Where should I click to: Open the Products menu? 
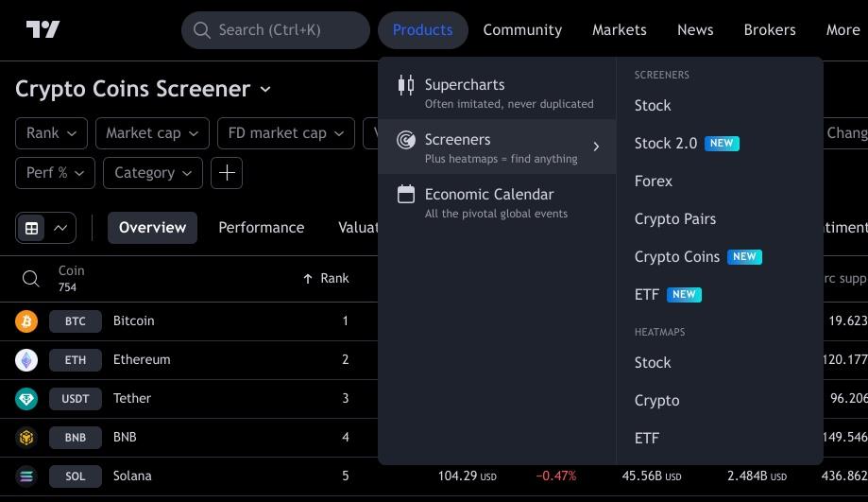(x=423, y=30)
